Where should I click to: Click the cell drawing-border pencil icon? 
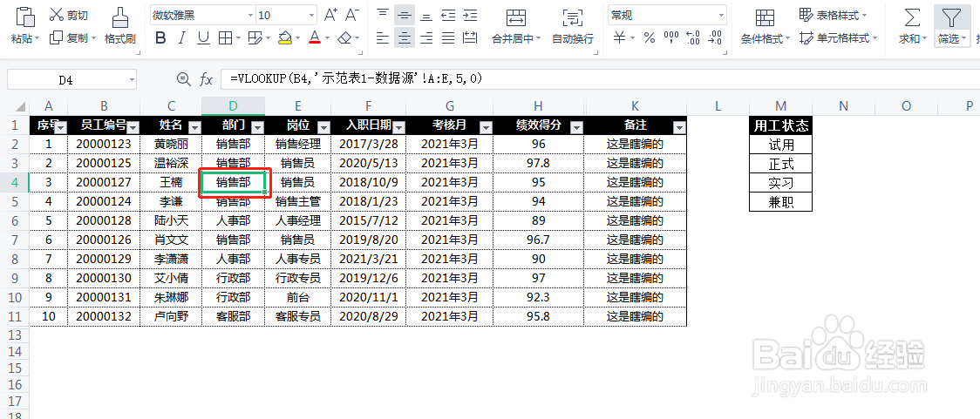[x=255, y=38]
